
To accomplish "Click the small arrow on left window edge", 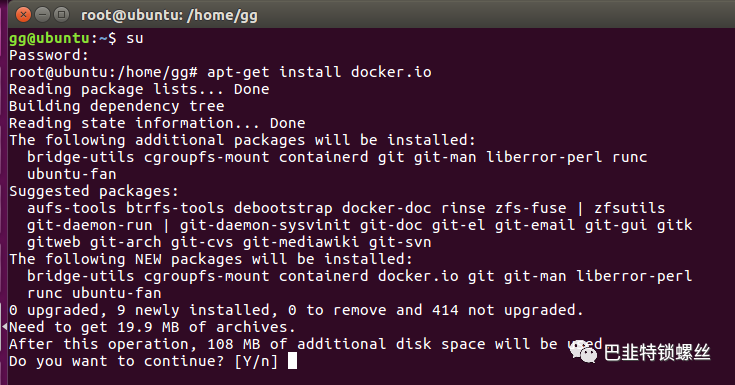I will pos(4,326).
